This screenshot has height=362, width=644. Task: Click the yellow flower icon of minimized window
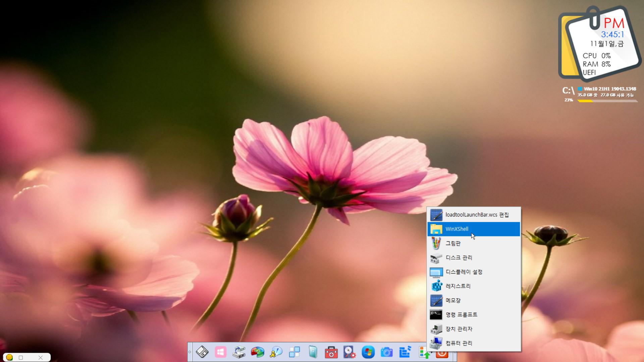[x=9, y=357]
